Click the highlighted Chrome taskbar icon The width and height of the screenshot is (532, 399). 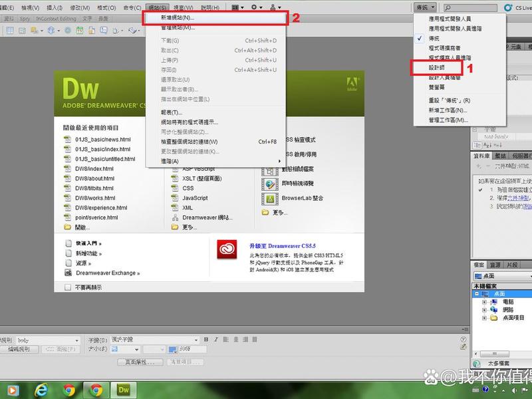(x=96, y=390)
